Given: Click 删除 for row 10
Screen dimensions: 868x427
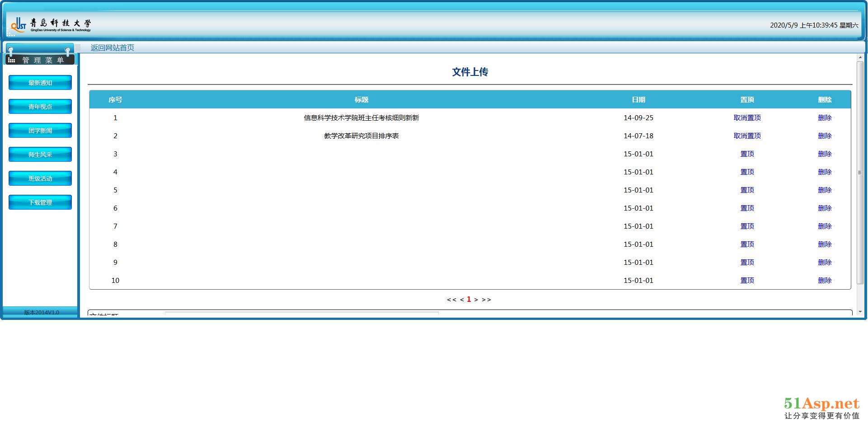Looking at the screenshot, I should [x=825, y=280].
